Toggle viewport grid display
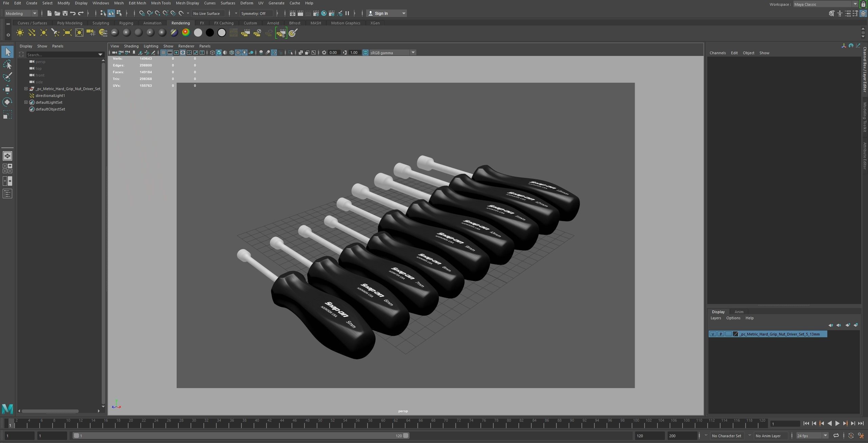This screenshot has height=443, width=868. click(163, 53)
